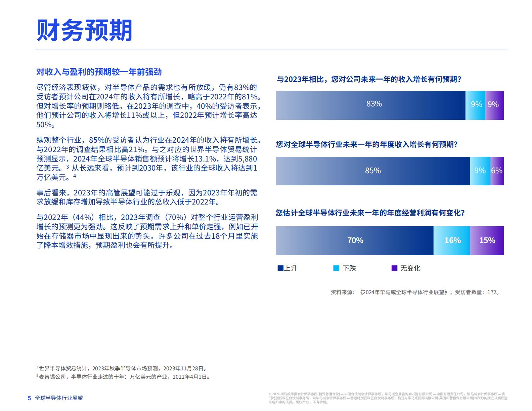Click the legend label 无变化

(x=410, y=268)
